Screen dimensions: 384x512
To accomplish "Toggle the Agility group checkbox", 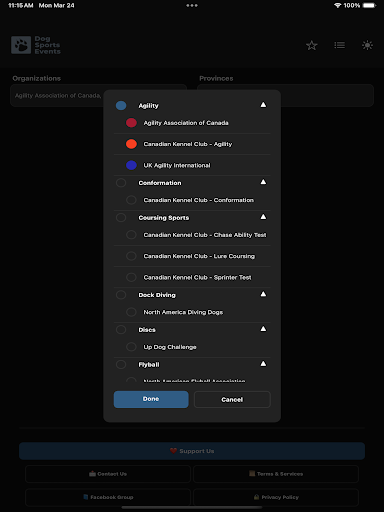I will (x=121, y=105).
